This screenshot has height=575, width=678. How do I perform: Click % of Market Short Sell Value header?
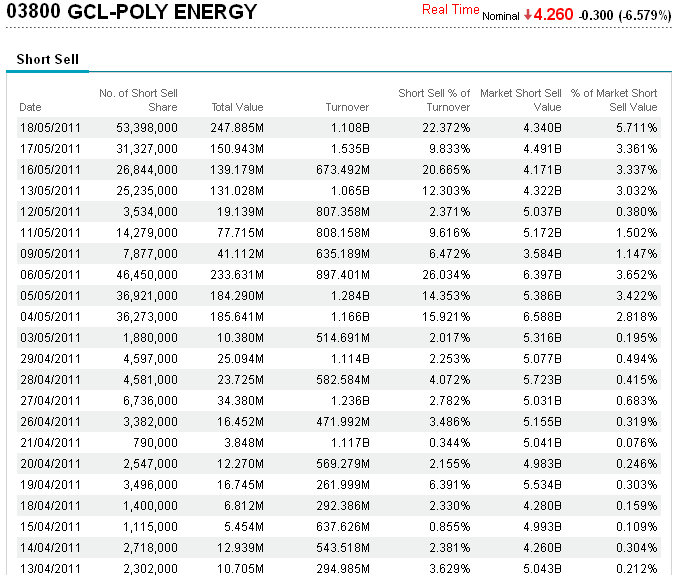(614, 100)
